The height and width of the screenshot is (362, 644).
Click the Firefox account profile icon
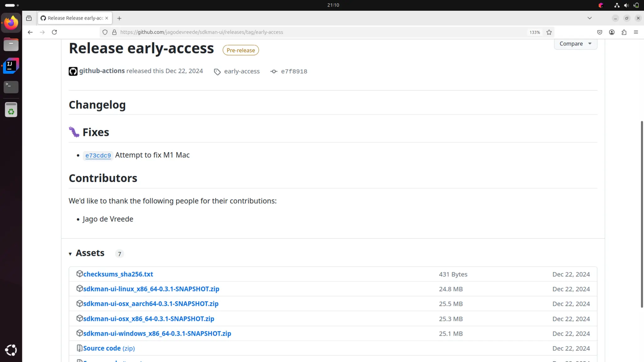(x=612, y=32)
